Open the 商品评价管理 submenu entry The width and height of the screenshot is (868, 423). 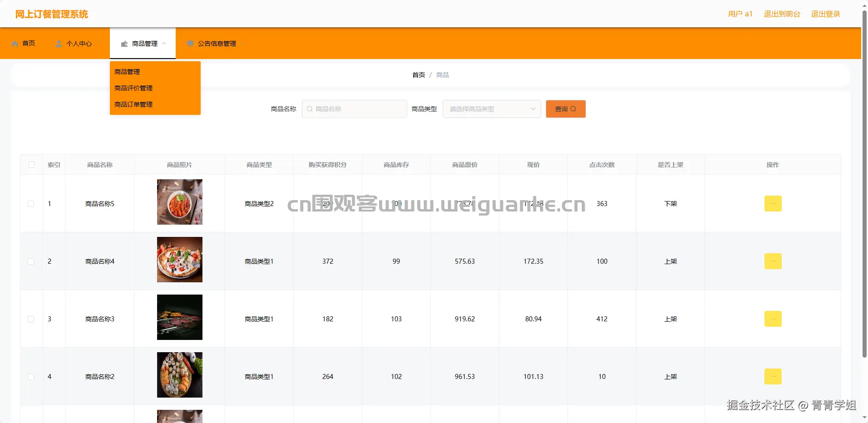pyautogui.click(x=133, y=88)
